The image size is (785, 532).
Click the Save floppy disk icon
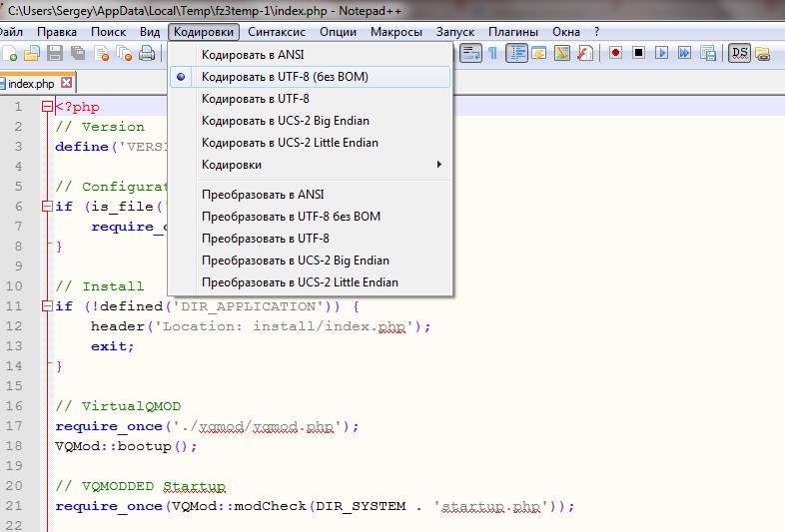(x=55, y=53)
